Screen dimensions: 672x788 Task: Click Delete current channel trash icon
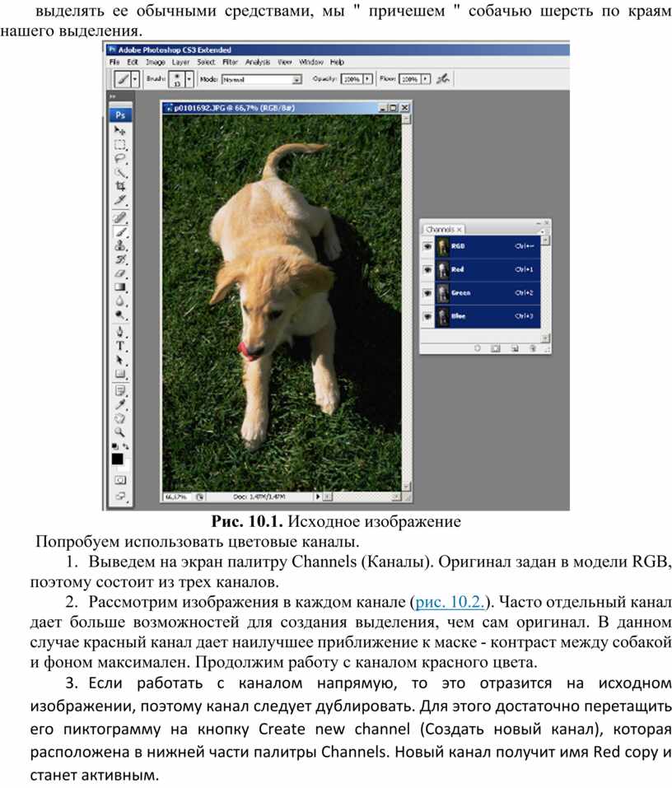532,348
